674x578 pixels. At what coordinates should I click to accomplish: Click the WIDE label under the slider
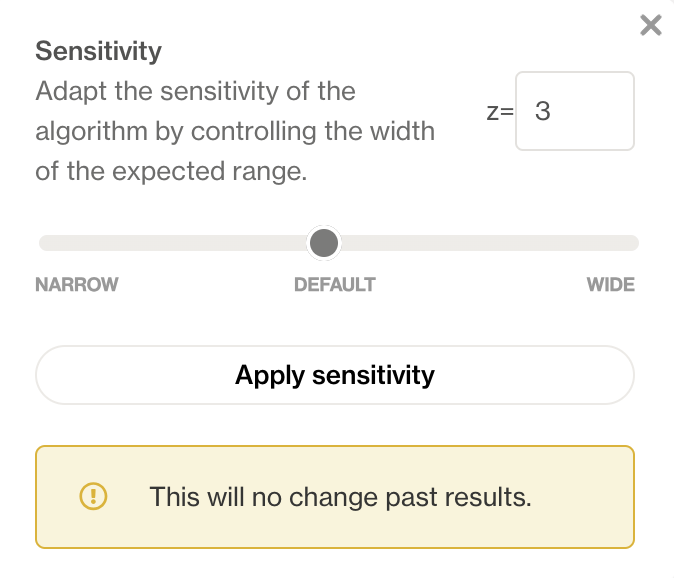(611, 284)
